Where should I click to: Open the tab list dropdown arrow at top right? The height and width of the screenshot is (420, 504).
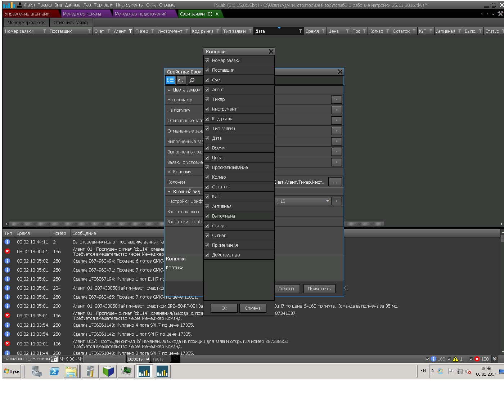pos(493,14)
